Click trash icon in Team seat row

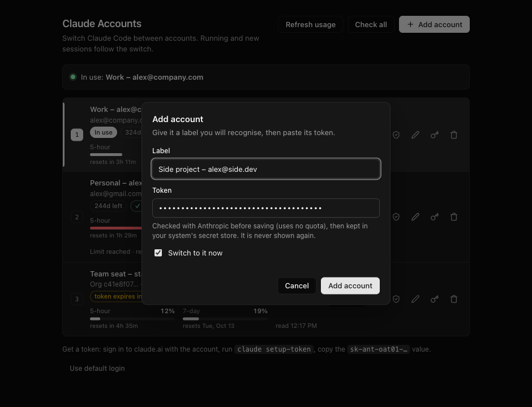tap(454, 299)
